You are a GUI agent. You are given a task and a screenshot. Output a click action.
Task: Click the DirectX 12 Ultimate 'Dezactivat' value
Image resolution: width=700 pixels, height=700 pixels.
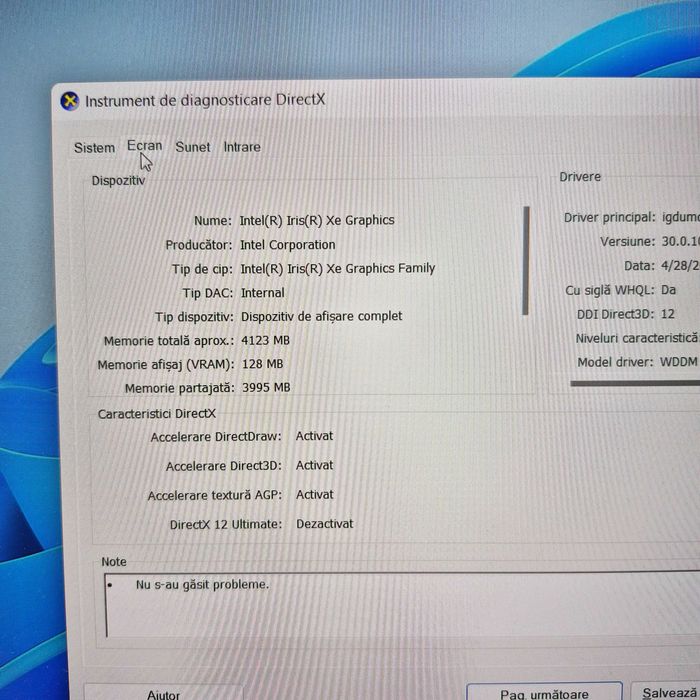click(325, 524)
